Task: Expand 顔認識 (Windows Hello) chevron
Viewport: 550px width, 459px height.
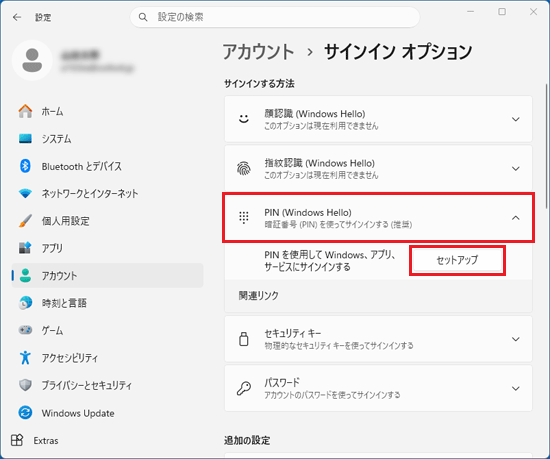Action: tap(515, 119)
